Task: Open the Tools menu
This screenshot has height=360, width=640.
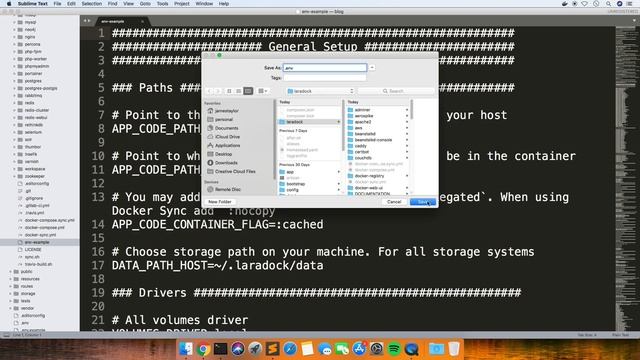Action: click(162, 4)
